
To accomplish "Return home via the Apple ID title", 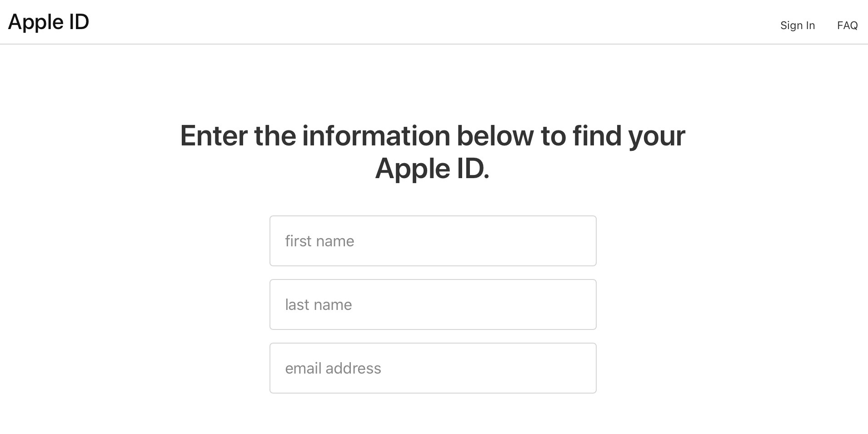I will 49,22.
